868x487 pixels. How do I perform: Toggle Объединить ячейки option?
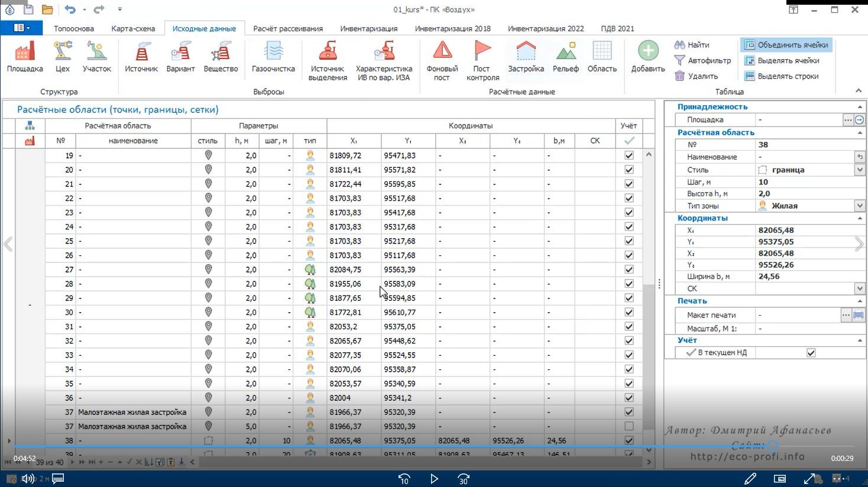(x=786, y=45)
